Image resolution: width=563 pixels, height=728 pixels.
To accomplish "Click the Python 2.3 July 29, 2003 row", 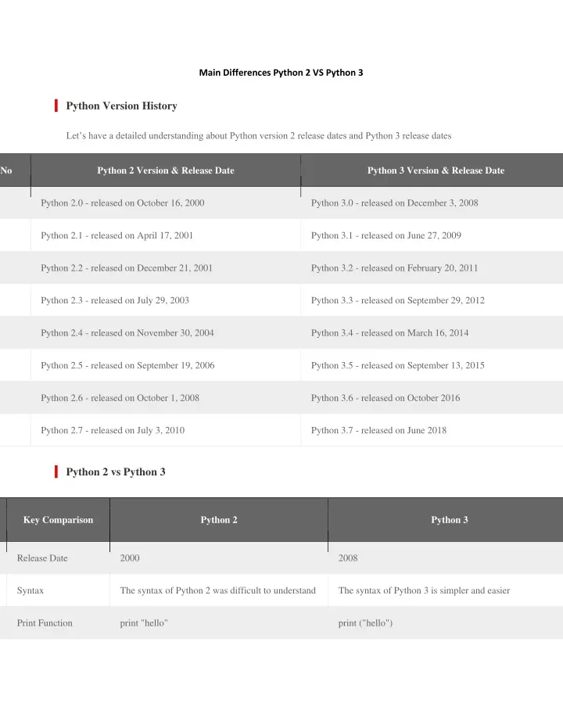I will pos(281,300).
